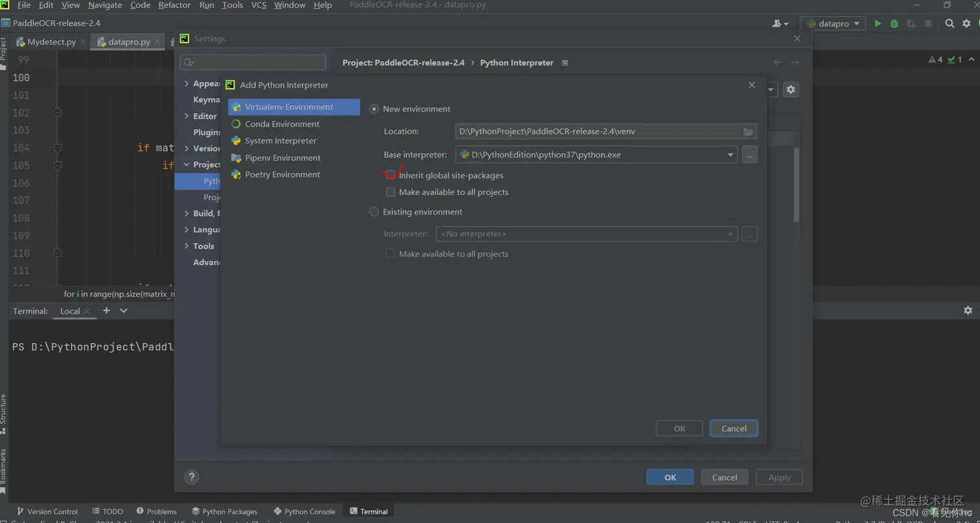Click the Settings dialog vertical scrollbar

[x=797, y=185]
